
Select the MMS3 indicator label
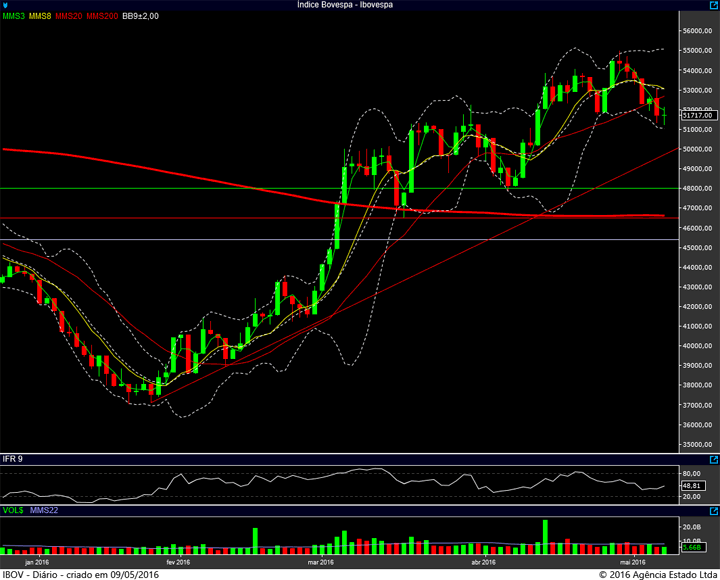[13, 16]
